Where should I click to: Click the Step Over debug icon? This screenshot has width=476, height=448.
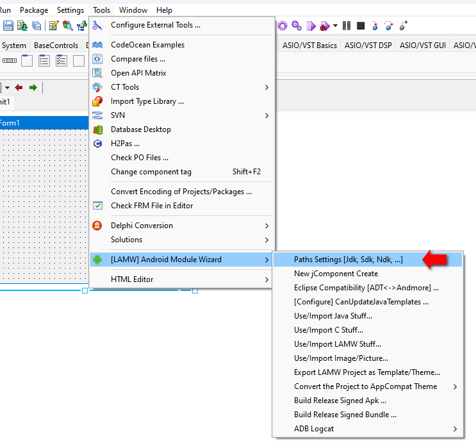(389, 26)
